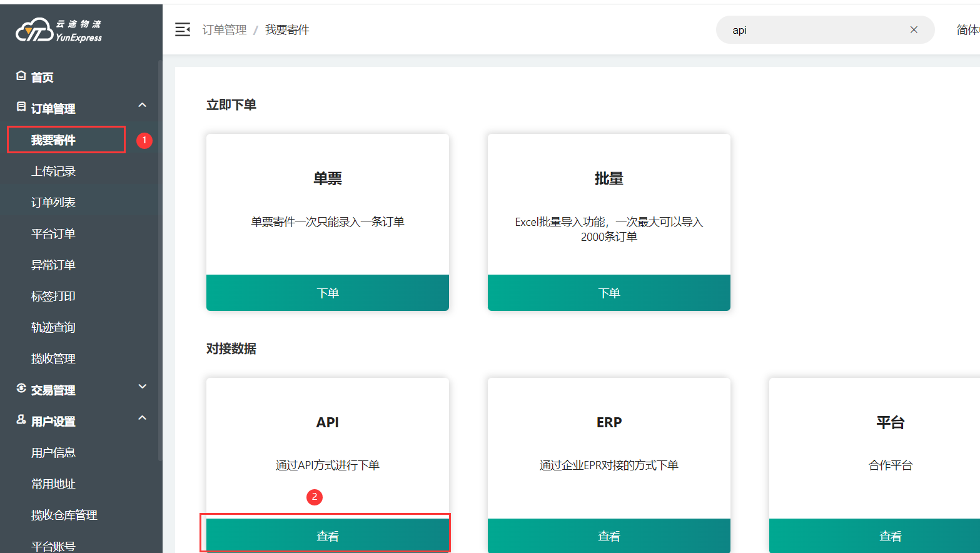The width and height of the screenshot is (980, 553).
Task: Open 用户信息 in the sidebar
Action: tap(53, 453)
